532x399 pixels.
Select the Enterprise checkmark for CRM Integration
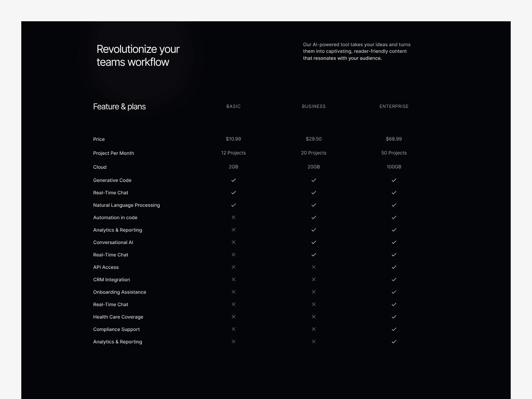394,280
